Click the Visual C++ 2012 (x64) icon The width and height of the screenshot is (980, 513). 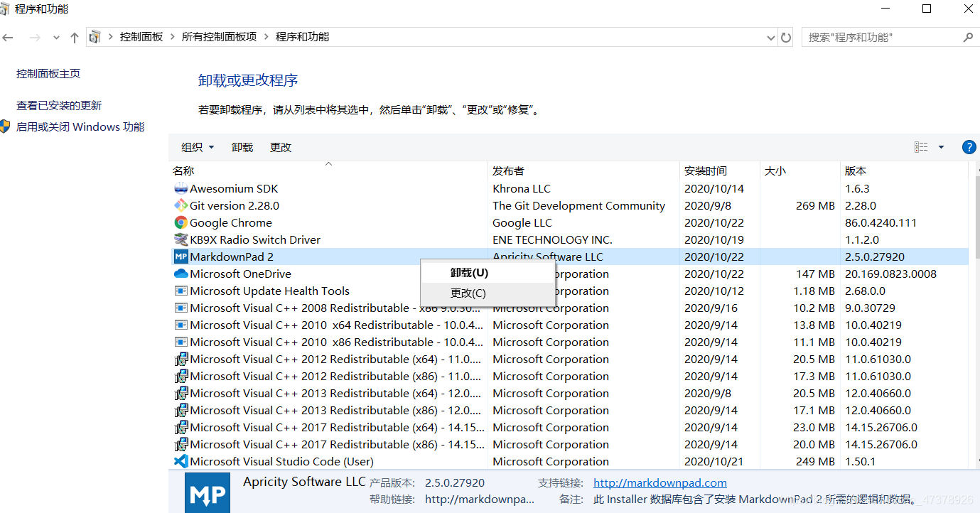181,359
